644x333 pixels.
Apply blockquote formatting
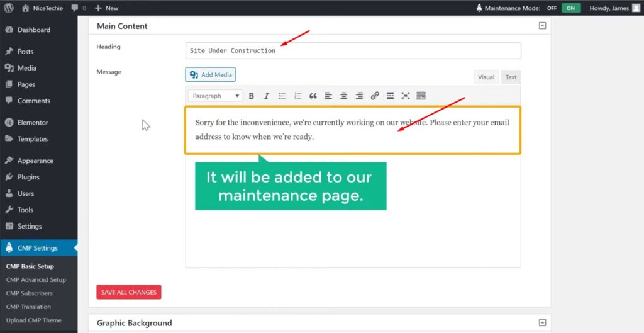pyautogui.click(x=313, y=96)
